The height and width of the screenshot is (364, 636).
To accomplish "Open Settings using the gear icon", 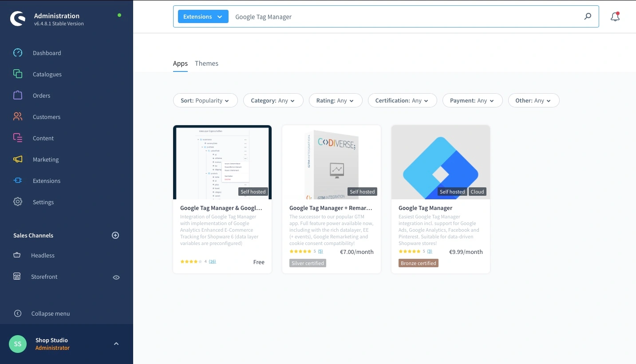I will pos(18,202).
